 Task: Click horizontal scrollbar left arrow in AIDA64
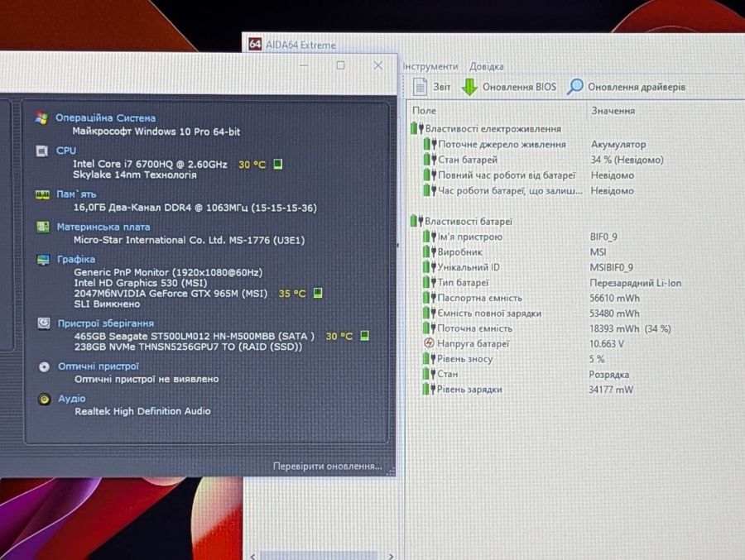[252, 556]
